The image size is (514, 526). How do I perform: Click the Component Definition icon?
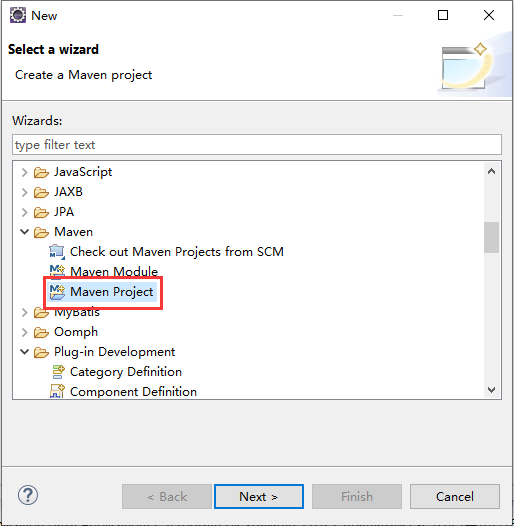[x=57, y=391]
